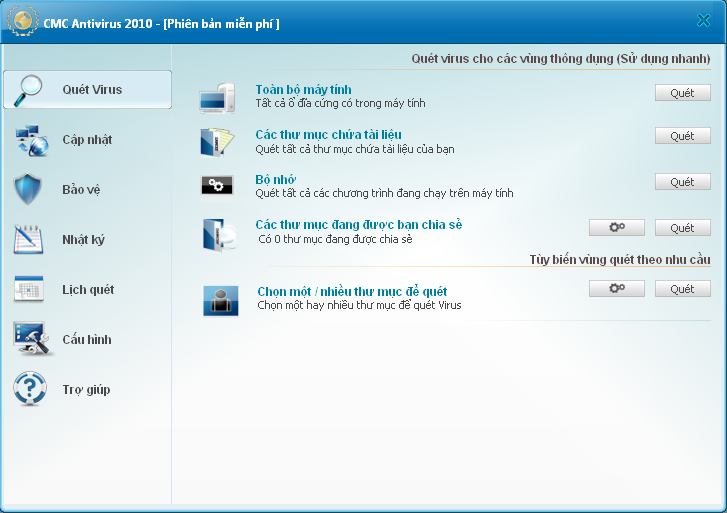The width and height of the screenshot is (727, 513).
Task: Click Các thư mục đang được bạn chia sẻ
Action: (x=358, y=224)
